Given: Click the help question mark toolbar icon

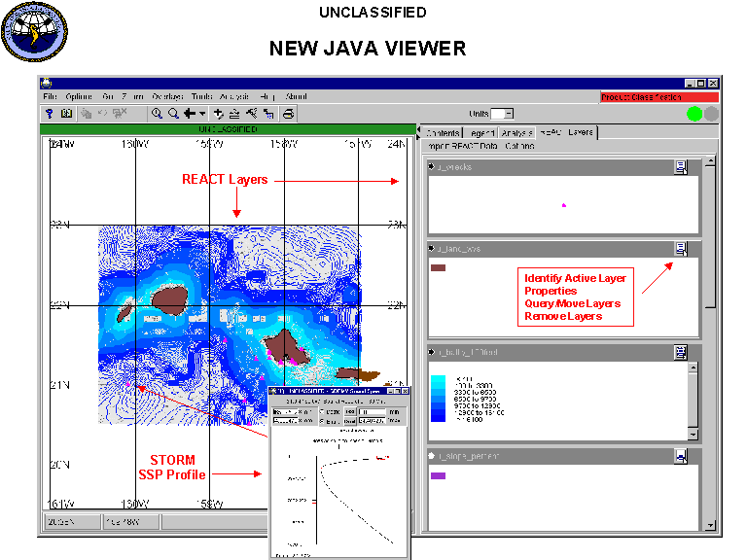Looking at the screenshot, I should point(49,114).
